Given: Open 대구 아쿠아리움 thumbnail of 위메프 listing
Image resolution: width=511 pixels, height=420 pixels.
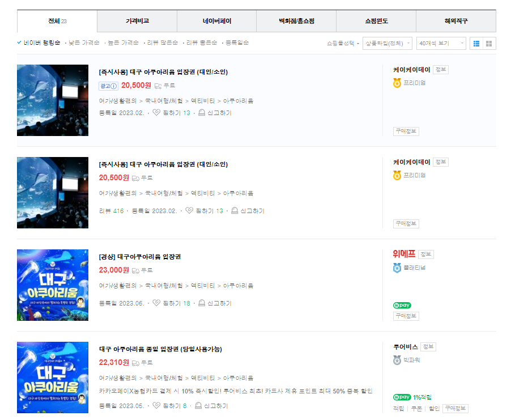Looking at the screenshot, I should (53, 285).
